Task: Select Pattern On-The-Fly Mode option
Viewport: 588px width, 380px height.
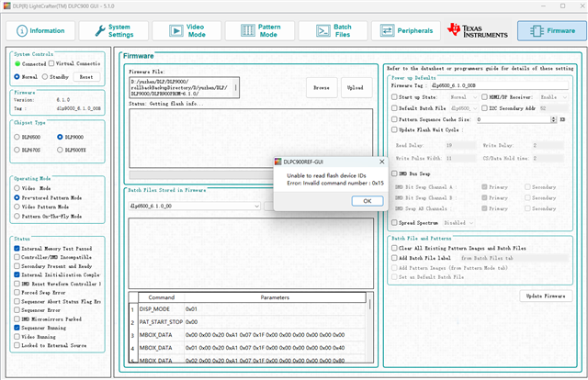Action: [17, 217]
